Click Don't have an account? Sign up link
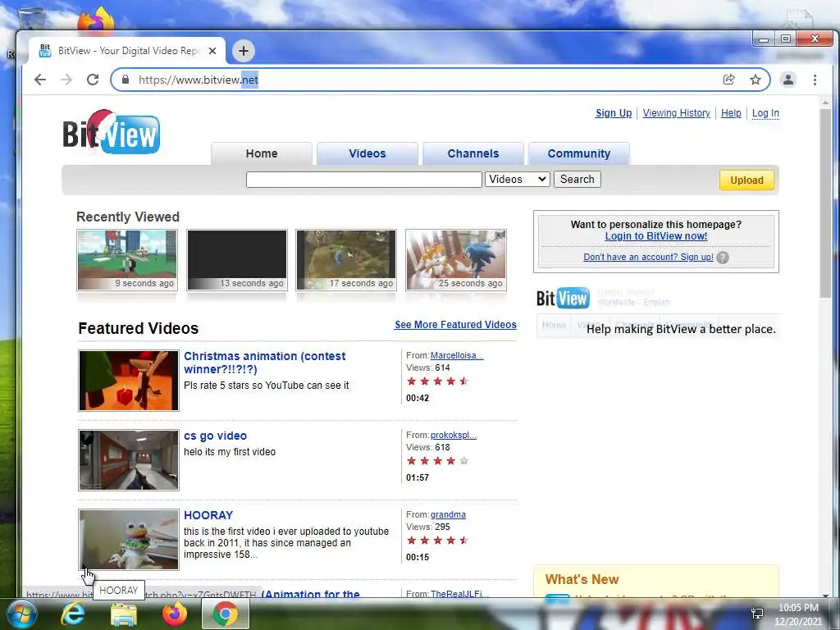Image resolution: width=840 pixels, height=630 pixels. click(x=648, y=257)
